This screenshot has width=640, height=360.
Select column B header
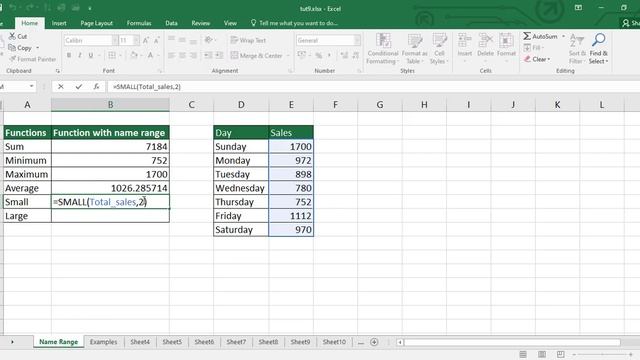tap(110, 104)
